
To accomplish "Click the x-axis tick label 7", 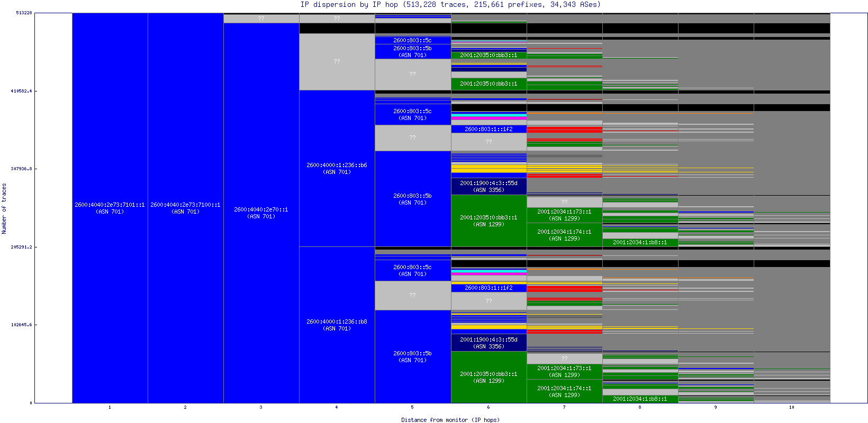I will [x=564, y=407].
